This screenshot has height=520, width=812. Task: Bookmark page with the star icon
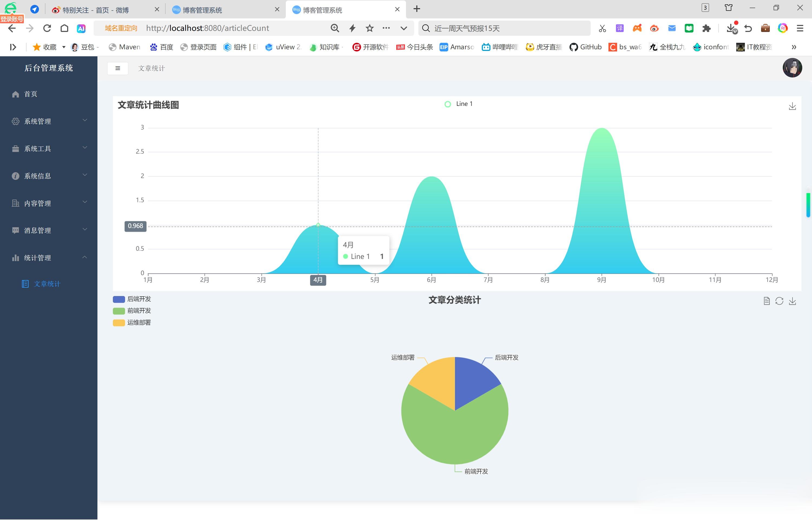pos(369,28)
